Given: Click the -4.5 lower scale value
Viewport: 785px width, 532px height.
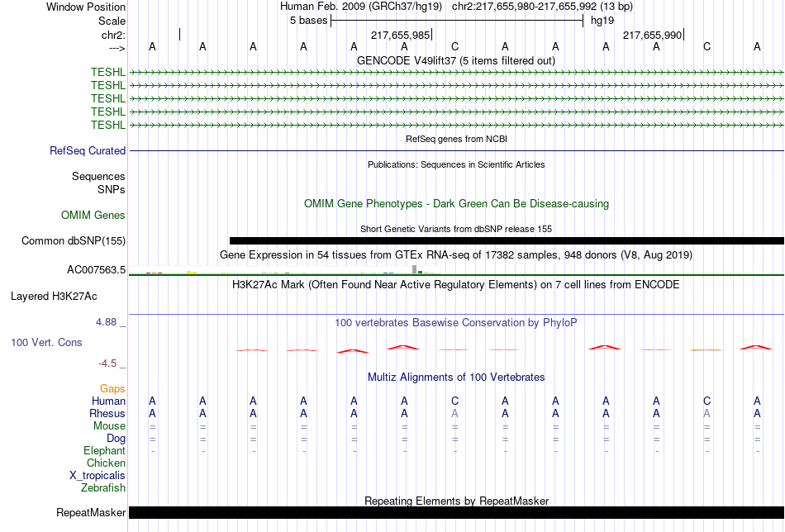Looking at the screenshot, I should coord(107,363).
